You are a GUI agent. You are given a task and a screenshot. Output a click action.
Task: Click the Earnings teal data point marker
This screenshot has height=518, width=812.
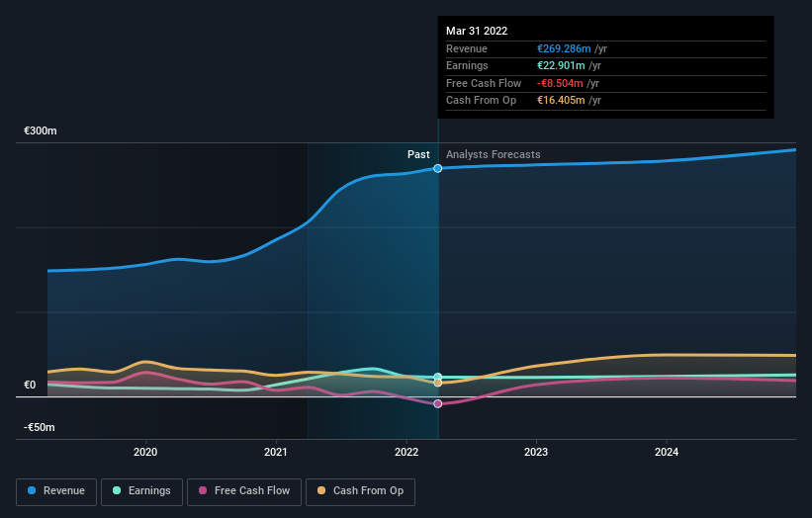pyautogui.click(x=437, y=377)
